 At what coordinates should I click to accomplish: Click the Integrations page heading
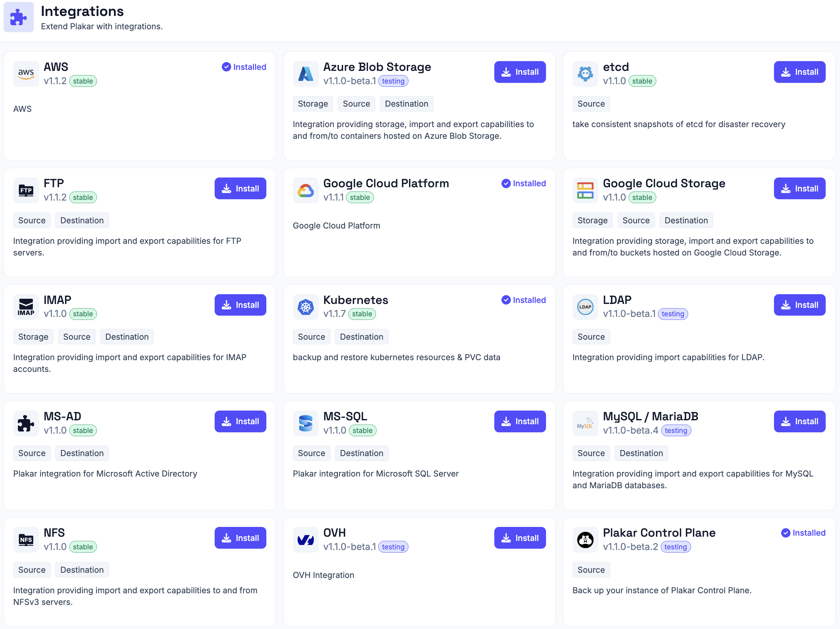(x=82, y=11)
